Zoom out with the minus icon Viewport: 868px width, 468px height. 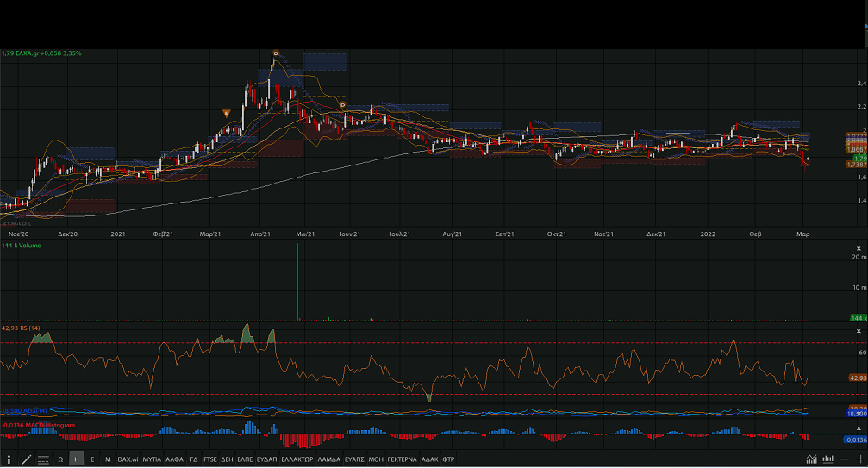coord(846,460)
